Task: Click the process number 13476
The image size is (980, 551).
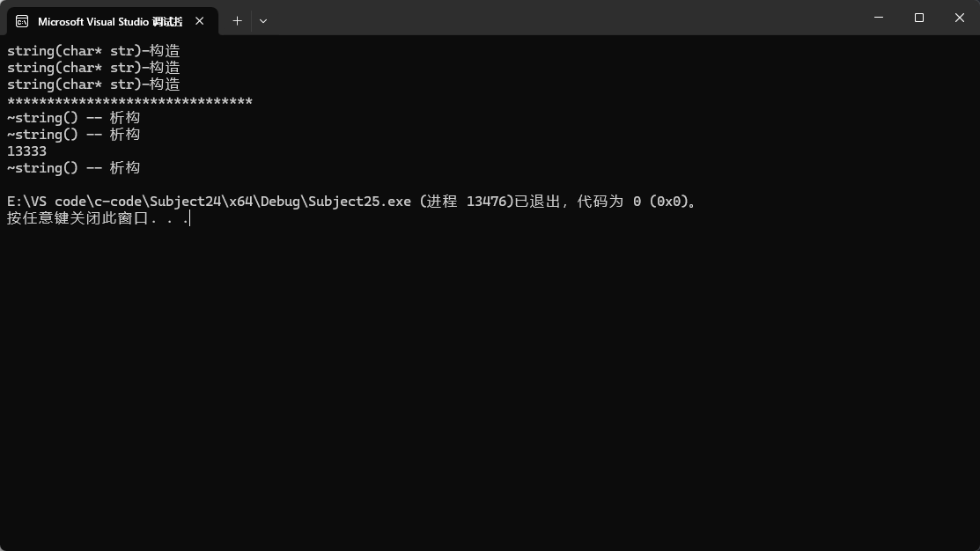Action: (x=486, y=202)
